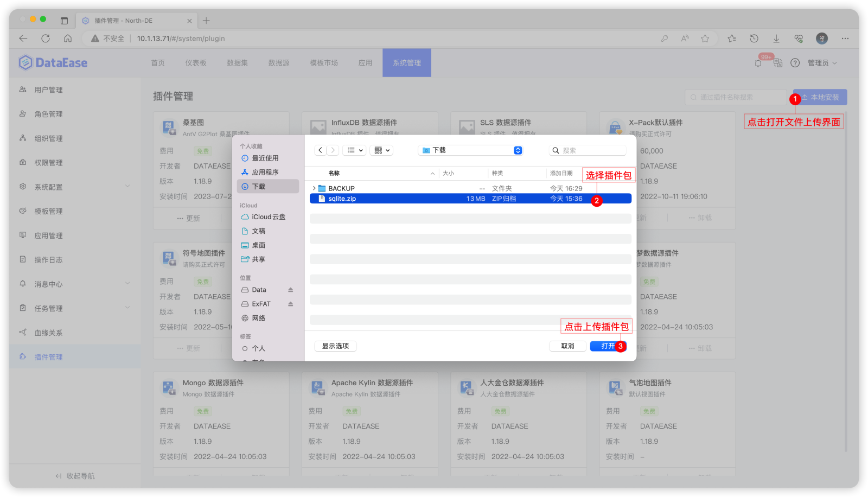Click the browser back arrow

pos(23,39)
